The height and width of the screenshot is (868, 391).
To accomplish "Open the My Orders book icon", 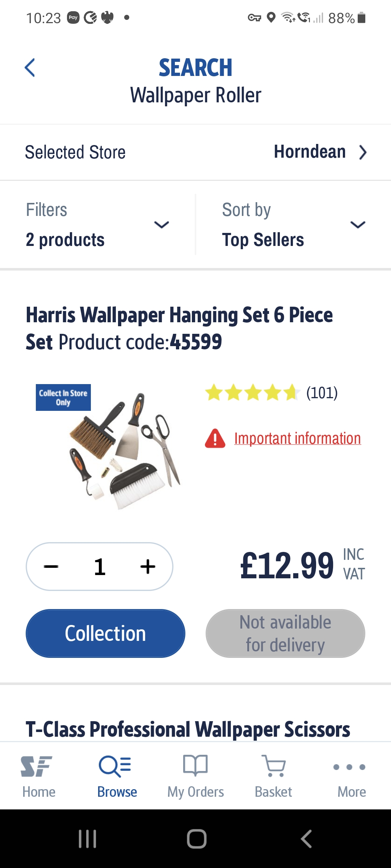I will (x=195, y=765).
